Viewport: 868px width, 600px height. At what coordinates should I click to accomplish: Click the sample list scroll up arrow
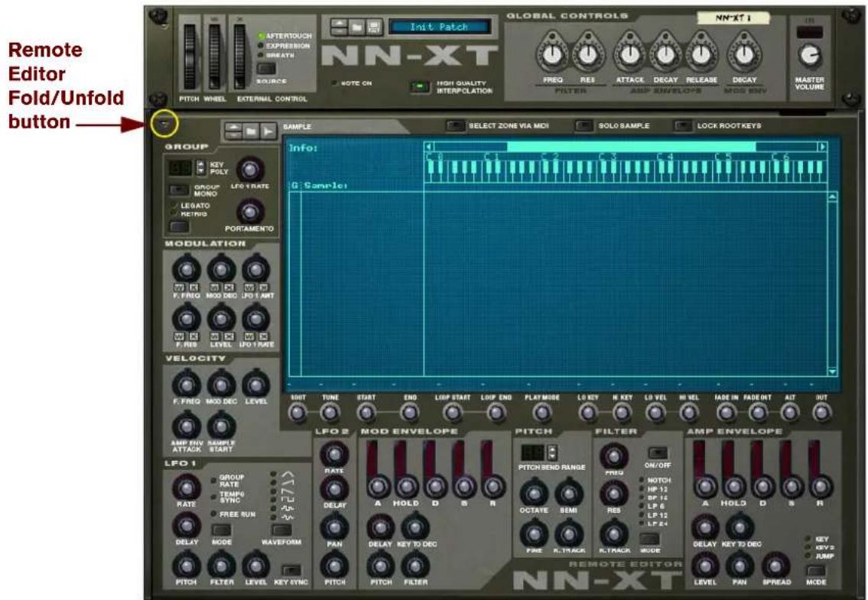pos(832,197)
